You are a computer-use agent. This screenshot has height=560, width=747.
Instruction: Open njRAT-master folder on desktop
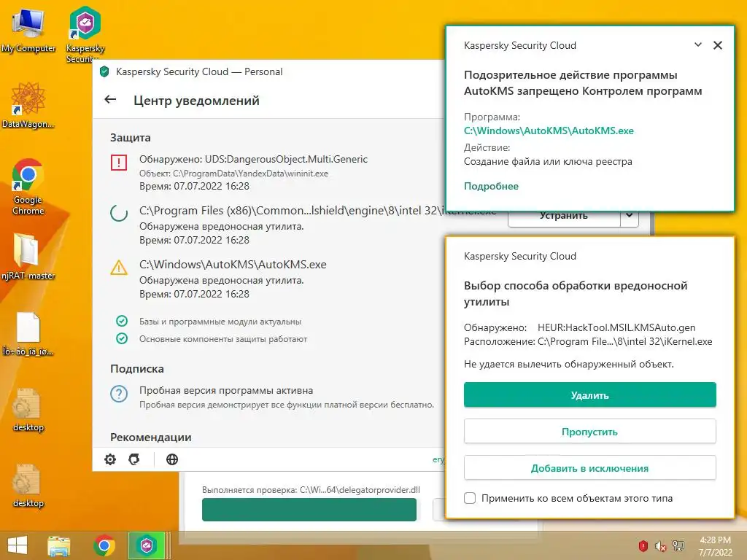(28, 257)
